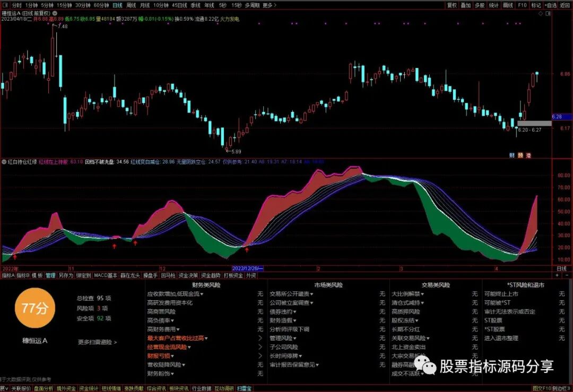Click the 复权 button
This screenshot has height=392, width=573.
pos(452,5)
